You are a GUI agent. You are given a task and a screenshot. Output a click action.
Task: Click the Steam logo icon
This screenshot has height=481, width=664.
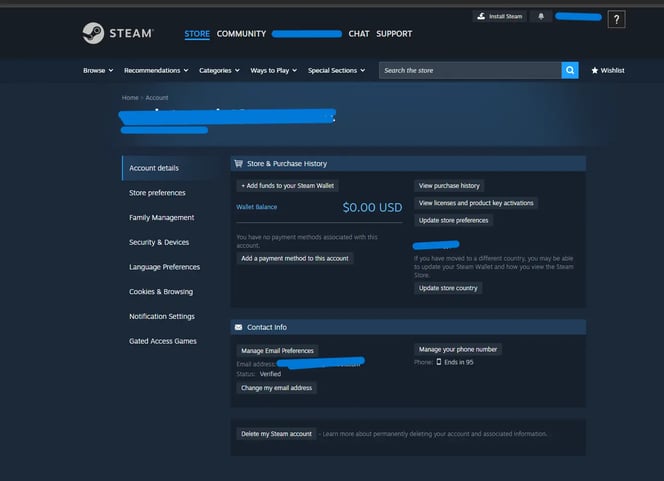pos(94,33)
